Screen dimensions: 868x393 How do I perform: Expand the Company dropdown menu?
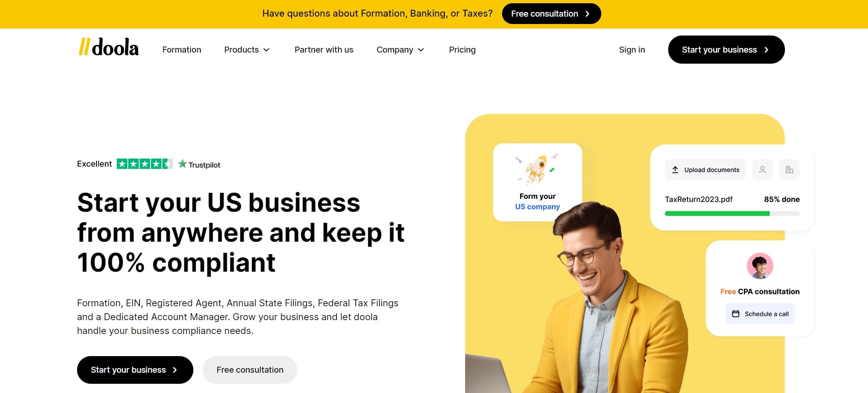pyautogui.click(x=400, y=50)
